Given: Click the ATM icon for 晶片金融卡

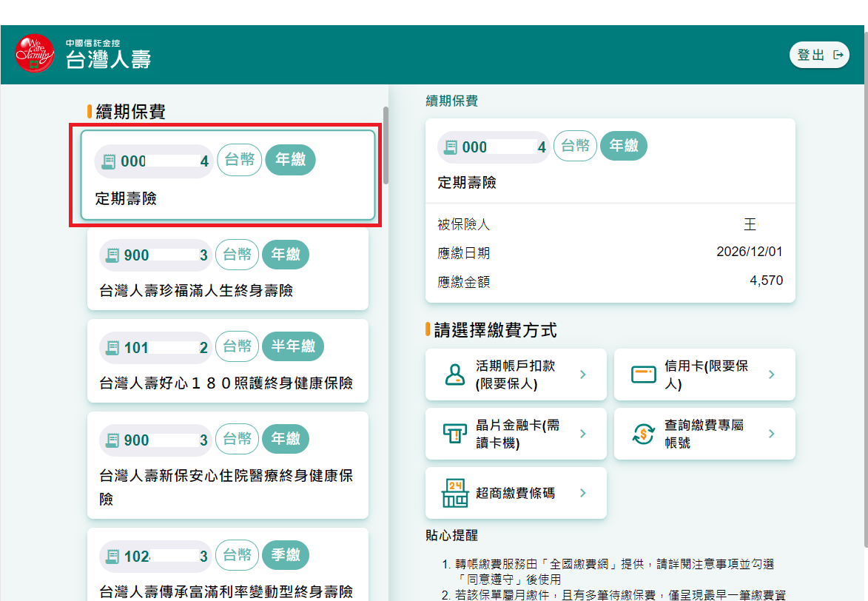Looking at the screenshot, I should (455, 434).
